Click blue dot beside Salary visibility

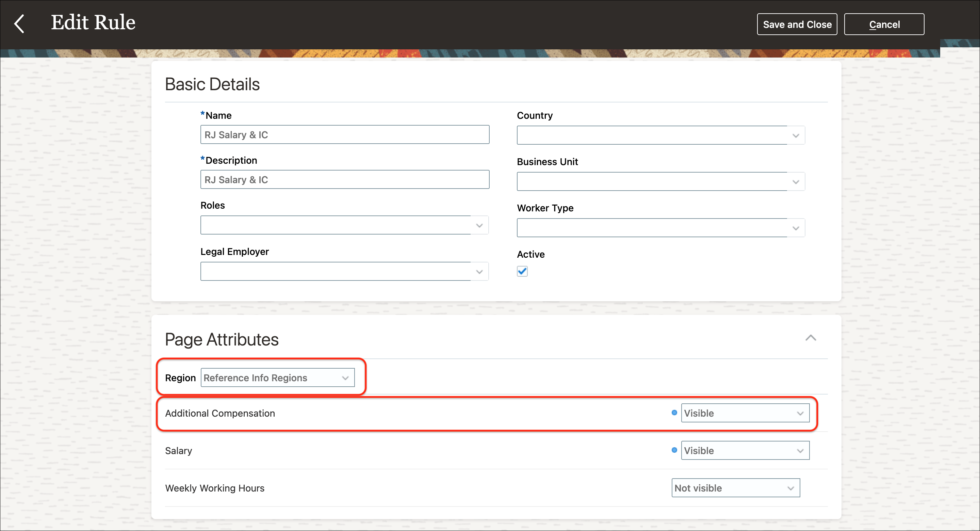[x=674, y=450]
